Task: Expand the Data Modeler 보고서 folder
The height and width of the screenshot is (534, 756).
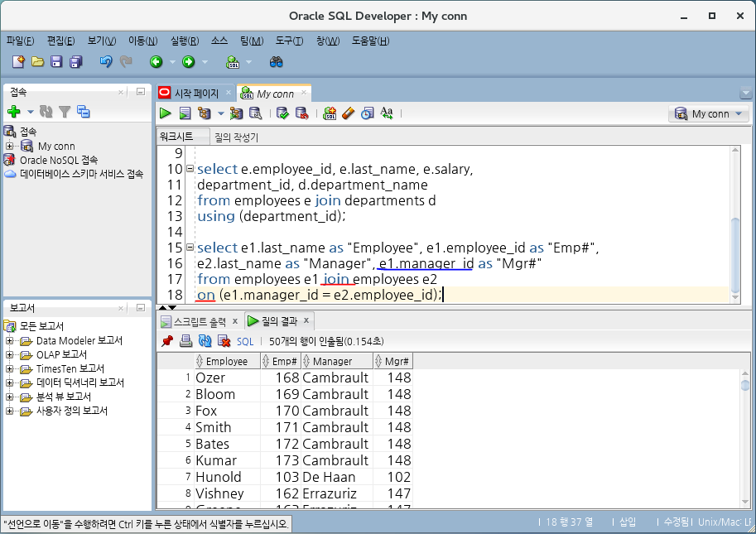Action: pos(9,341)
